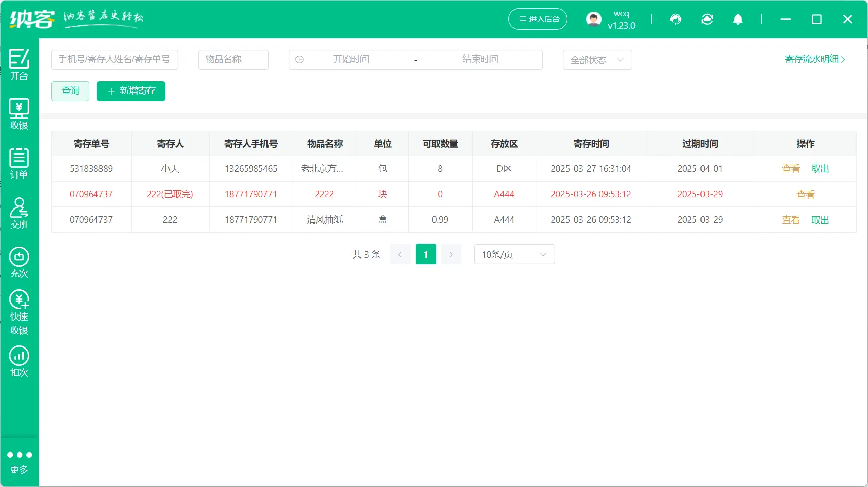This screenshot has width=868, height=487.
Task: Open the 交班 shift handover section
Action: click(x=19, y=213)
